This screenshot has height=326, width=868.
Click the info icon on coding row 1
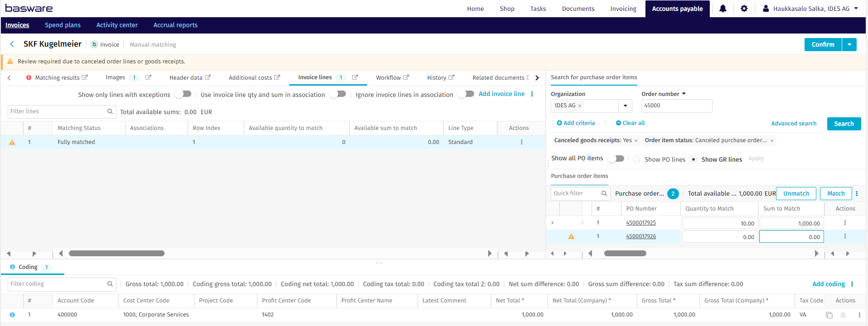(12, 315)
